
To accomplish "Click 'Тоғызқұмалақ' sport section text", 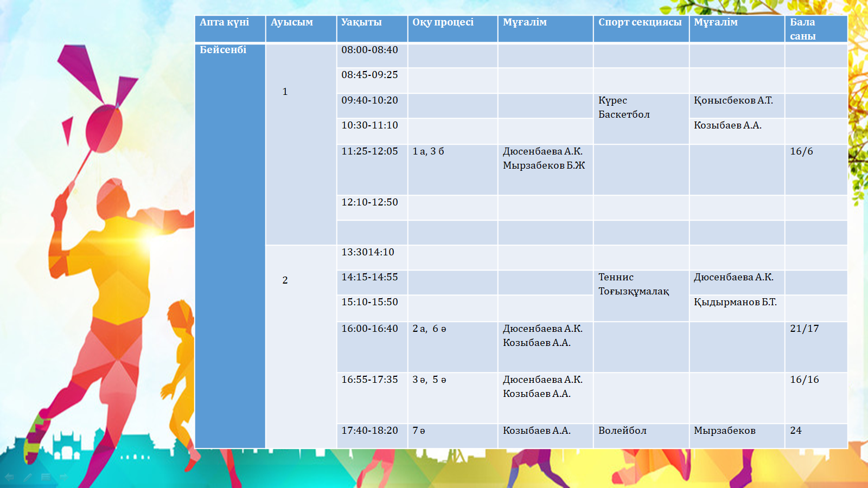I will pos(634,291).
